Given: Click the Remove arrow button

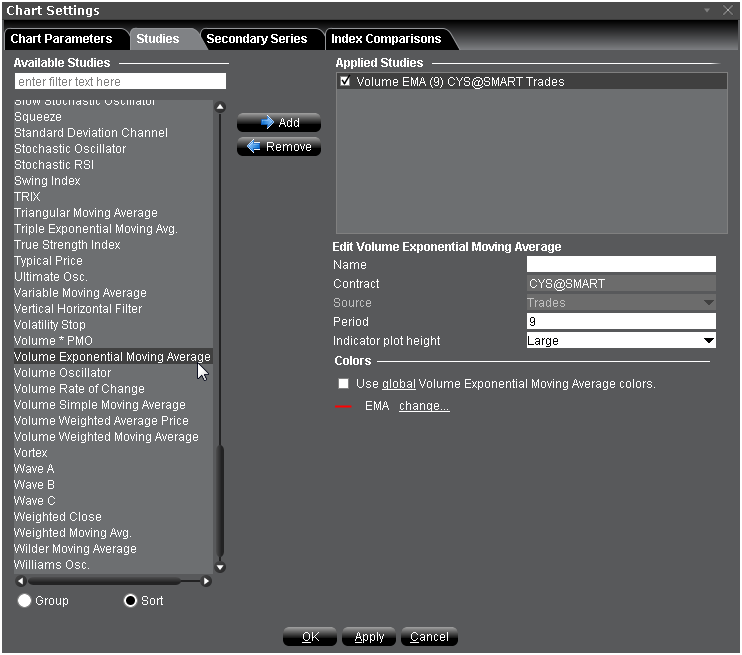Looking at the screenshot, I should click(x=279, y=147).
